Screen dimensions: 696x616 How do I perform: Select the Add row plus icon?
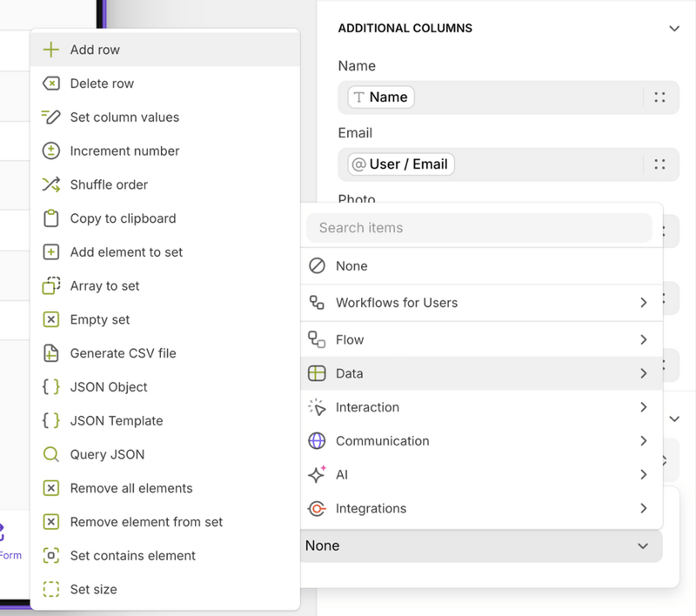[53, 50]
